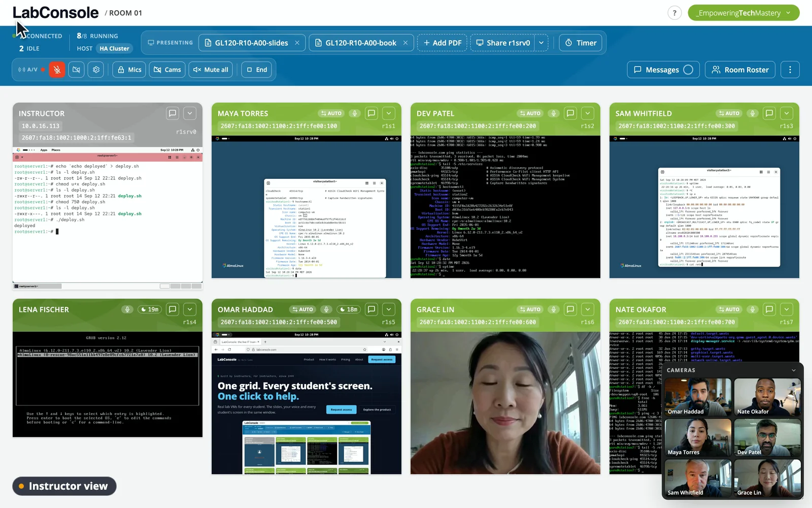The image size is (812, 508).
Task: Toggle AUTO on Maya Torres tile
Action: 331,113
